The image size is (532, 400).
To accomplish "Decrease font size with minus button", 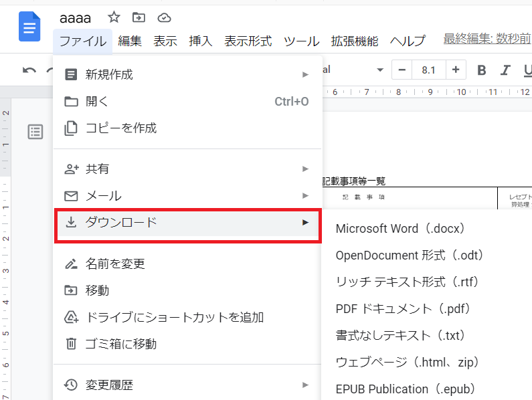I will pos(402,70).
